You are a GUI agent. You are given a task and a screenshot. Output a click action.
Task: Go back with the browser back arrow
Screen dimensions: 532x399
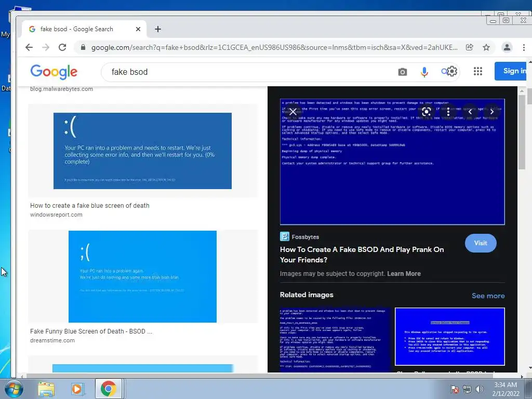29,47
